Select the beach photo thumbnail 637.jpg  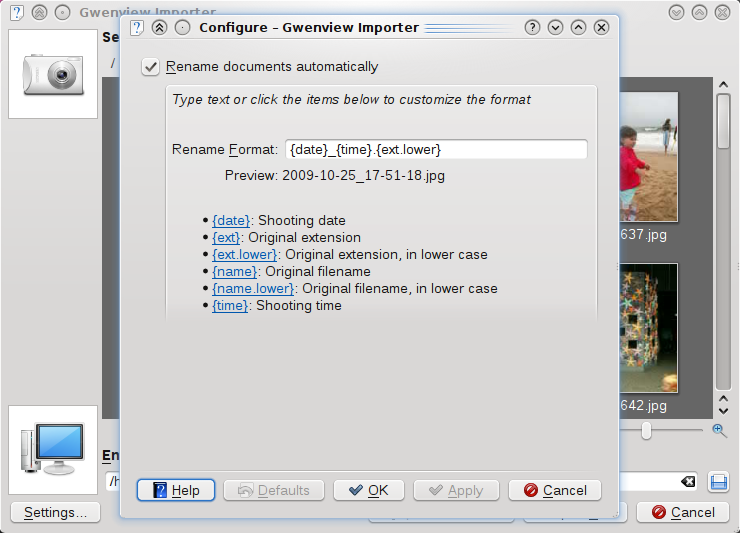click(x=649, y=157)
